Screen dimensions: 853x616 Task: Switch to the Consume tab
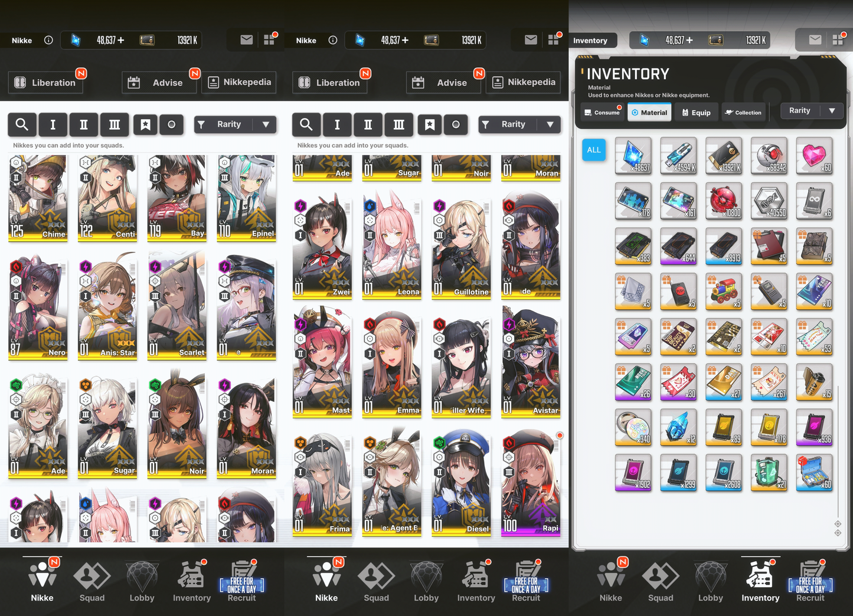[x=602, y=112]
